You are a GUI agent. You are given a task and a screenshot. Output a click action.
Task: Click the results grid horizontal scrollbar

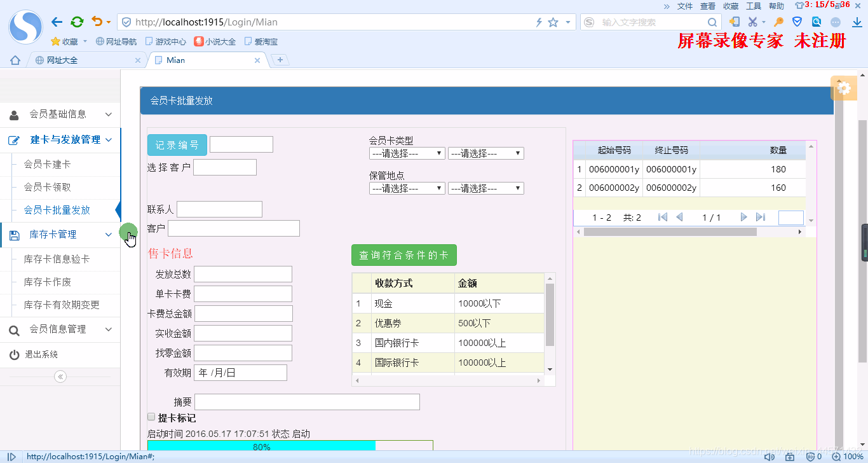click(670, 232)
